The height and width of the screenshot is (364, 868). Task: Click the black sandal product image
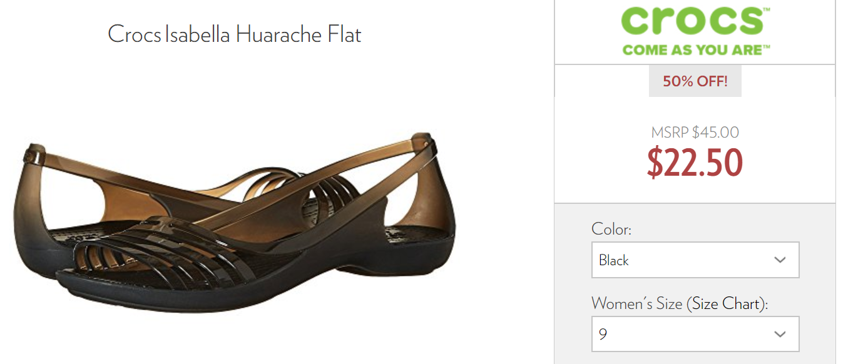coord(235,216)
